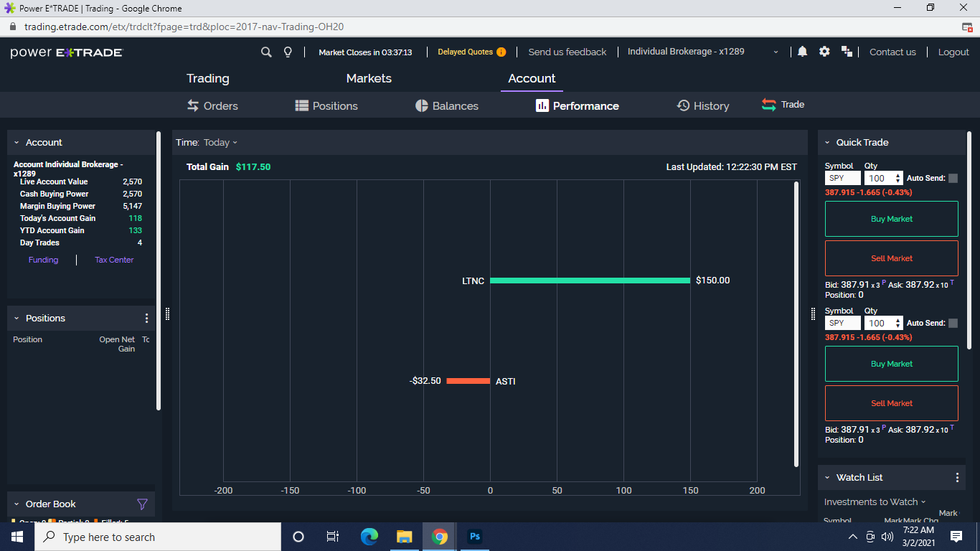Toggle second Auto Send checkbox
980x551 pixels.
[x=953, y=324]
